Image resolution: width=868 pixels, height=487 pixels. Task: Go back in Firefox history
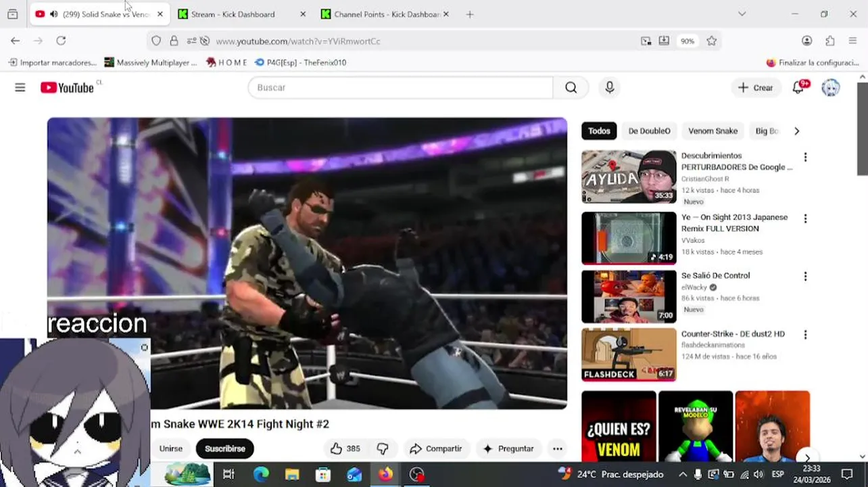16,41
